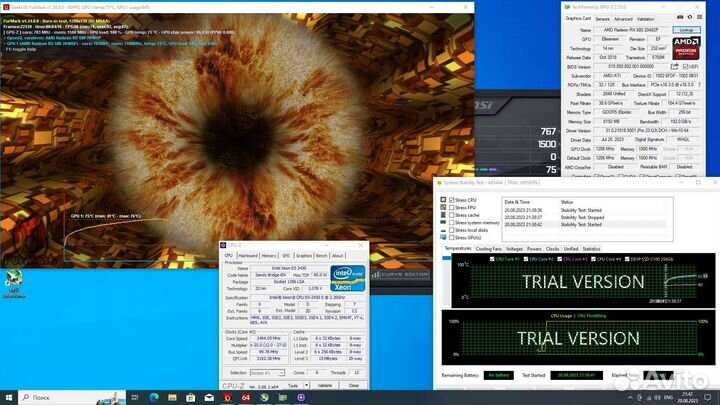Open Mail app from taskbar
The width and height of the screenshot is (720, 405).
209,398
